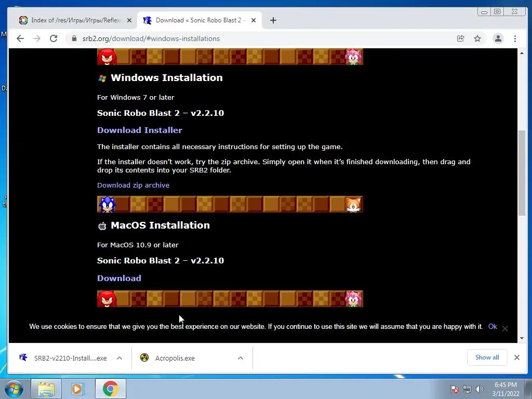The width and height of the screenshot is (532, 399).
Task: Click the vertical scrollbar thumb
Action: coord(522,173)
